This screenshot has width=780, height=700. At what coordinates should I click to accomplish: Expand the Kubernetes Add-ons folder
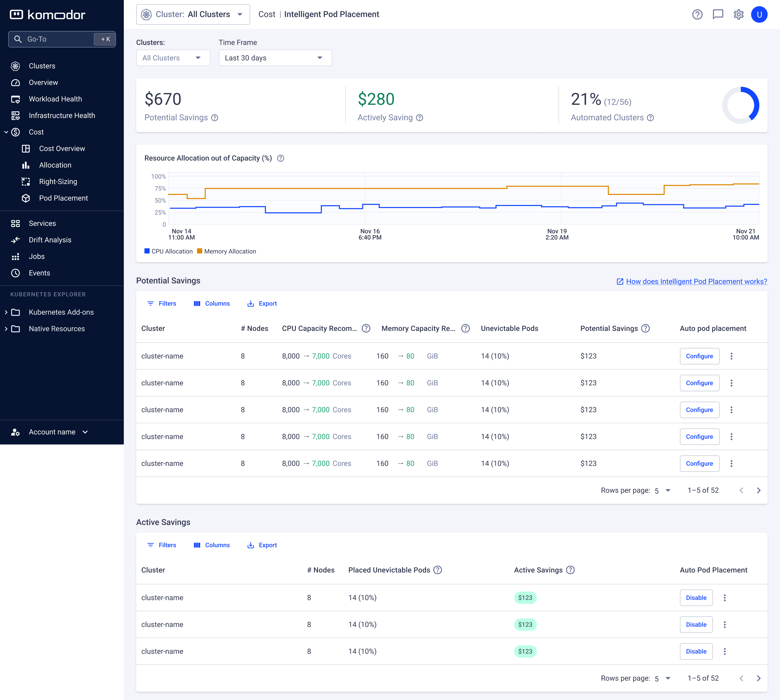[6, 312]
